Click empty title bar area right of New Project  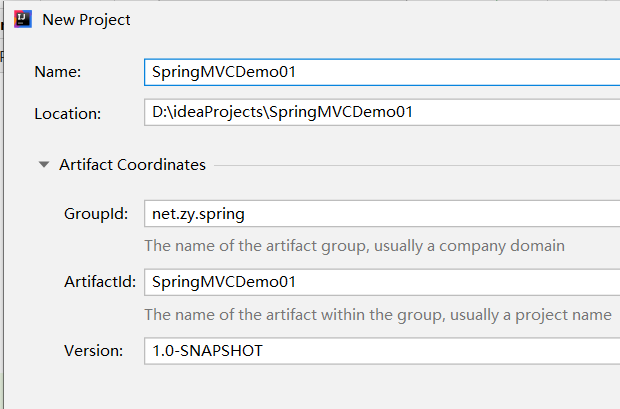pos(380,20)
